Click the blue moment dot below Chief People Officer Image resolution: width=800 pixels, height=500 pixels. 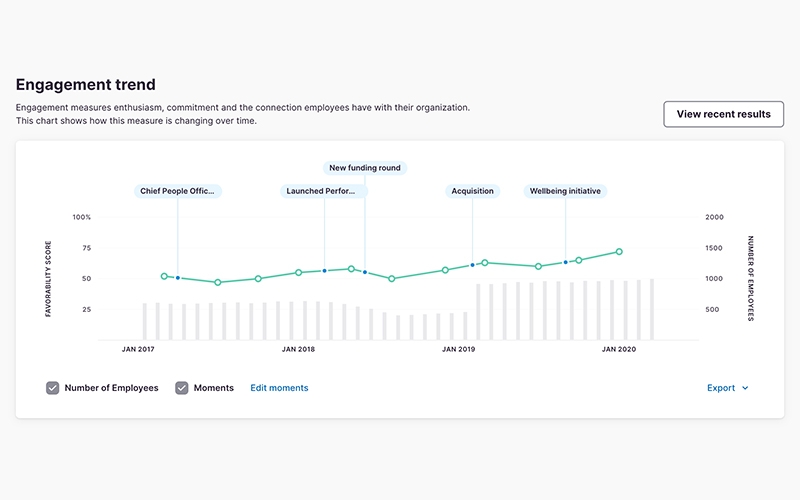coord(178,278)
